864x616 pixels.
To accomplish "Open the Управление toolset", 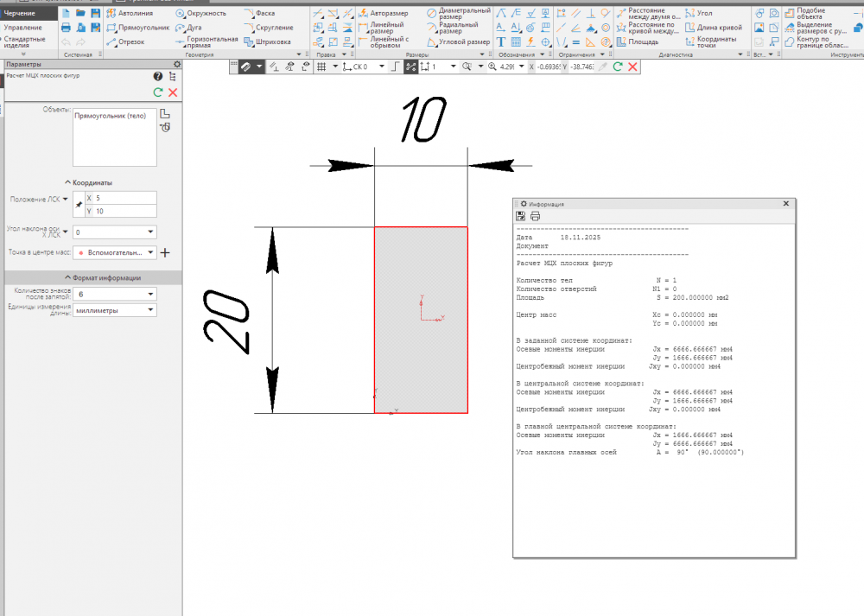I will click(22, 28).
